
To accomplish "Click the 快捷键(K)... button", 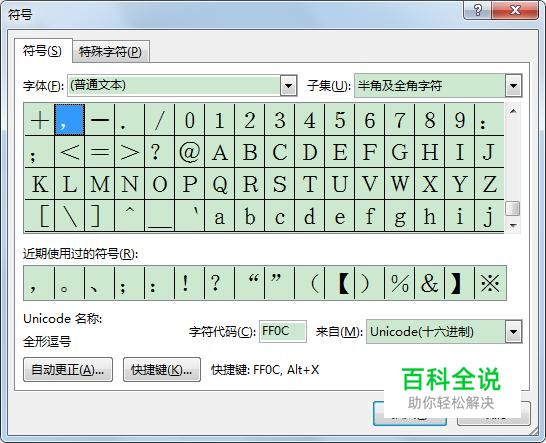I will (x=162, y=370).
